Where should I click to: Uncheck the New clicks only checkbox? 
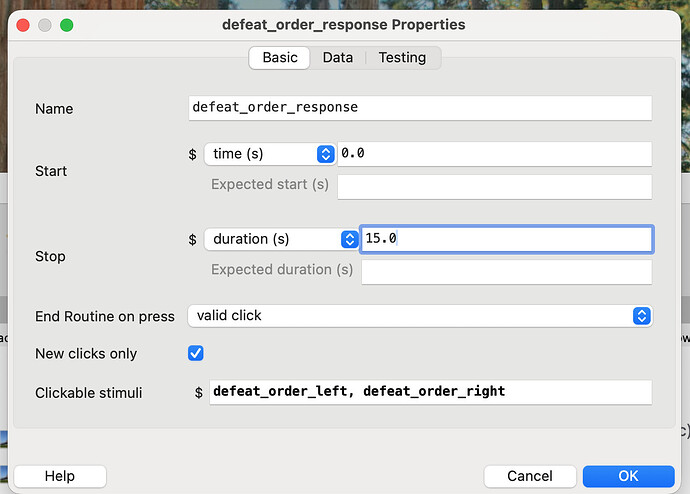tap(196, 353)
